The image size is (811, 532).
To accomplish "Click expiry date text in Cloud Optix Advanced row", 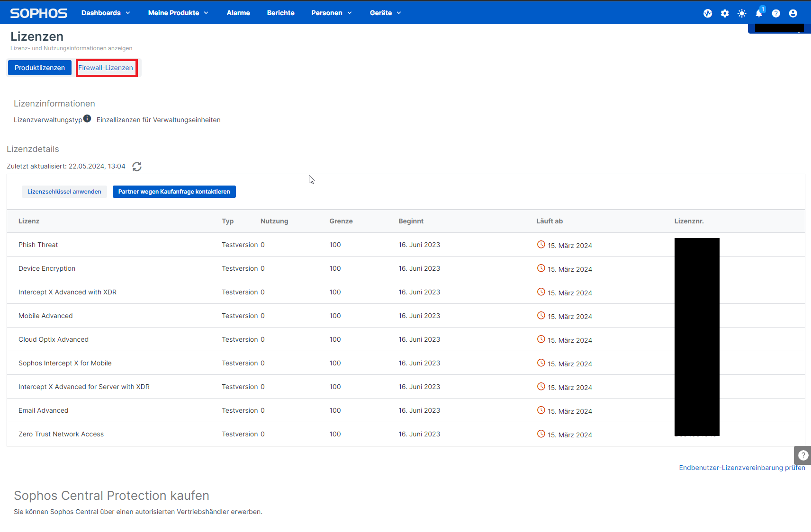I will [x=570, y=340].
